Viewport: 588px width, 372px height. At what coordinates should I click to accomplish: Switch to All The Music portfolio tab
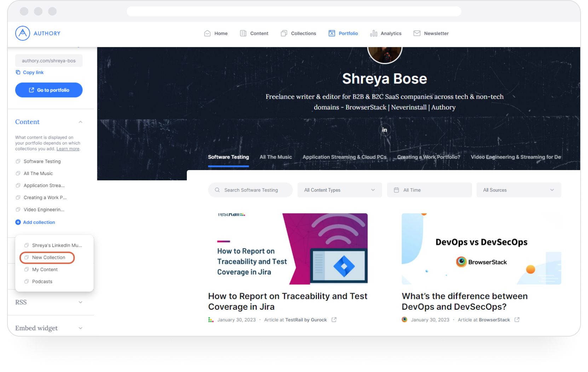point(276,157)
